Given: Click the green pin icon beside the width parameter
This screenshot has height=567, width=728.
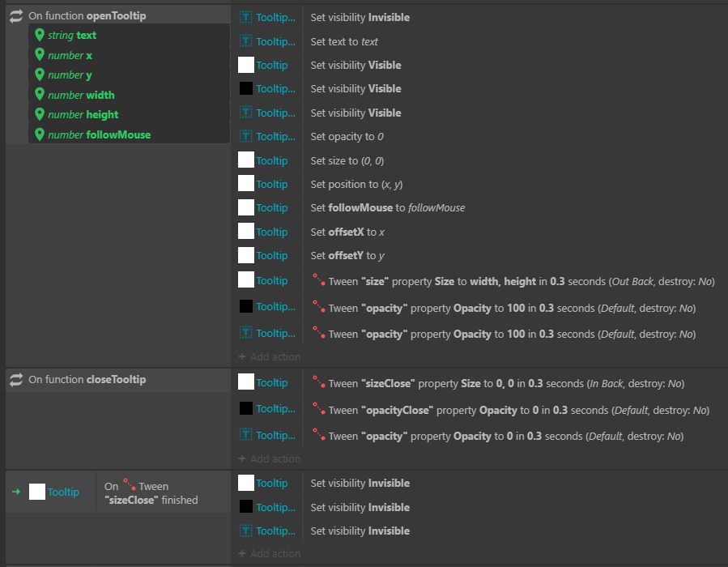Looking at the screenshot, I should 40,95.
